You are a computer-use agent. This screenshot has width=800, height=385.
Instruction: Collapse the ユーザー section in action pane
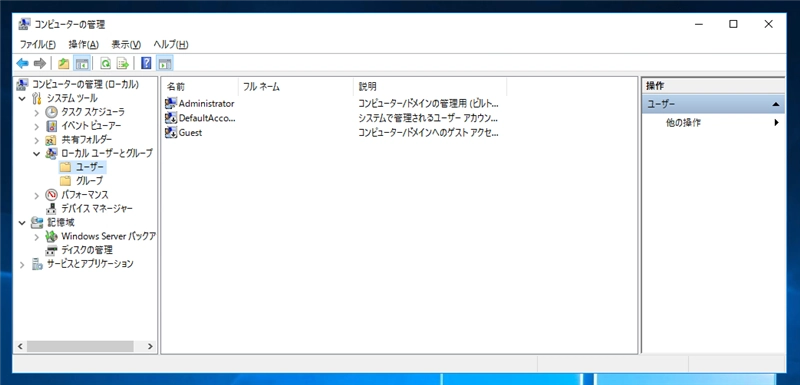click(x=776, y=105)
